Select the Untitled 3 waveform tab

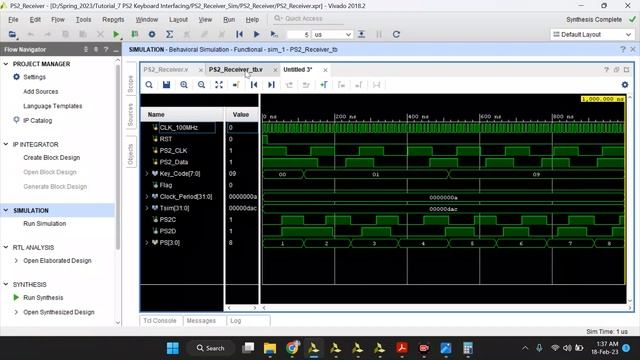coord(298,70)
